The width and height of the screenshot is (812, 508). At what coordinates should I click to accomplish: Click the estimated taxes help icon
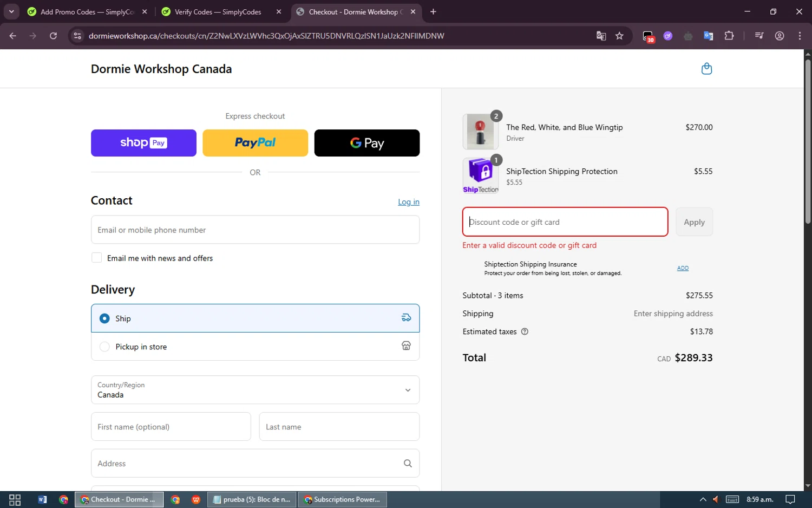click(525, 331)
